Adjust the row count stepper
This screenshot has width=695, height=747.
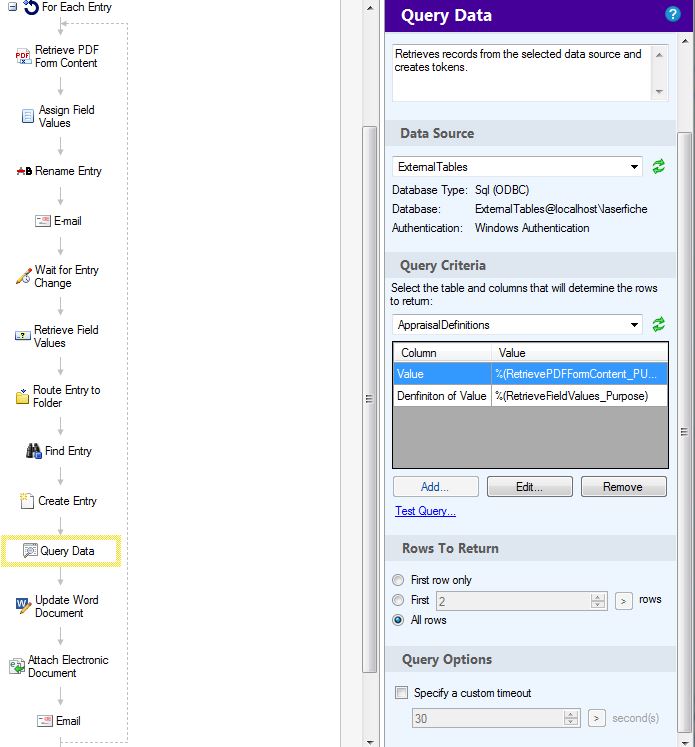click(x=597, y=601)
